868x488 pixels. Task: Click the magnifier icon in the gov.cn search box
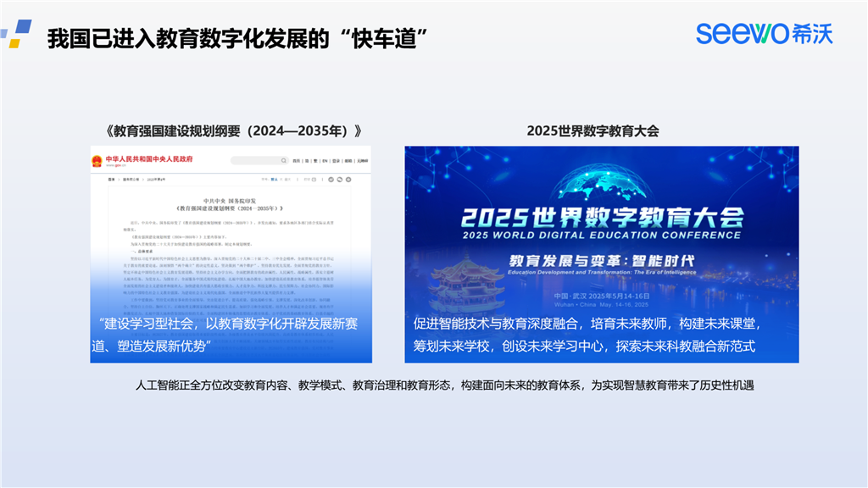coord(283,160)
